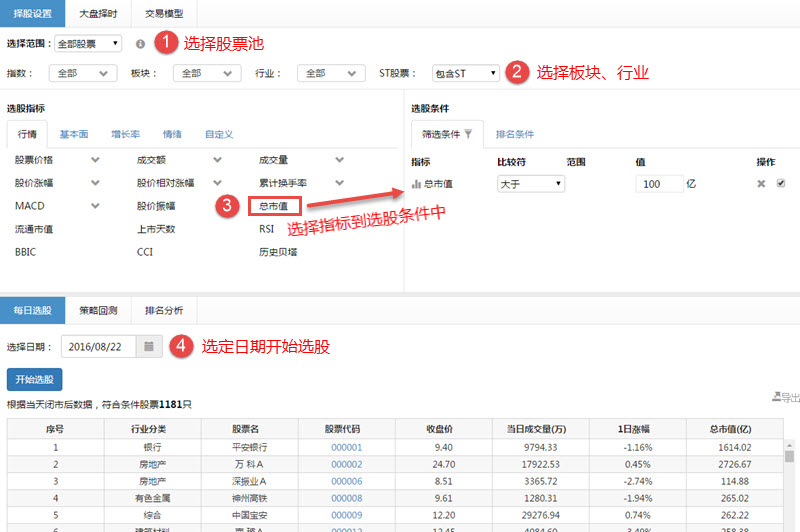Expand the 成交量 indicator chevron
The height and width of the screenshot is (532, 800).
340,159
